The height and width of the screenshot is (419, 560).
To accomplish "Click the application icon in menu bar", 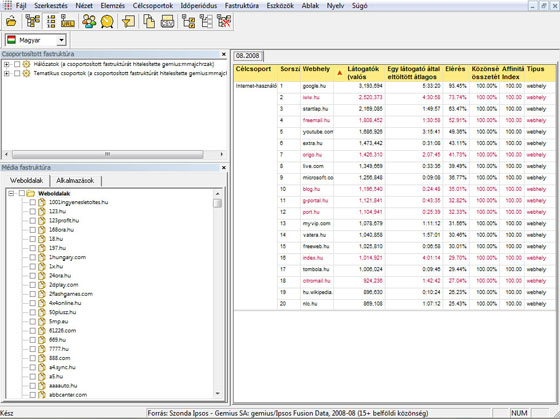I will 8,5.
